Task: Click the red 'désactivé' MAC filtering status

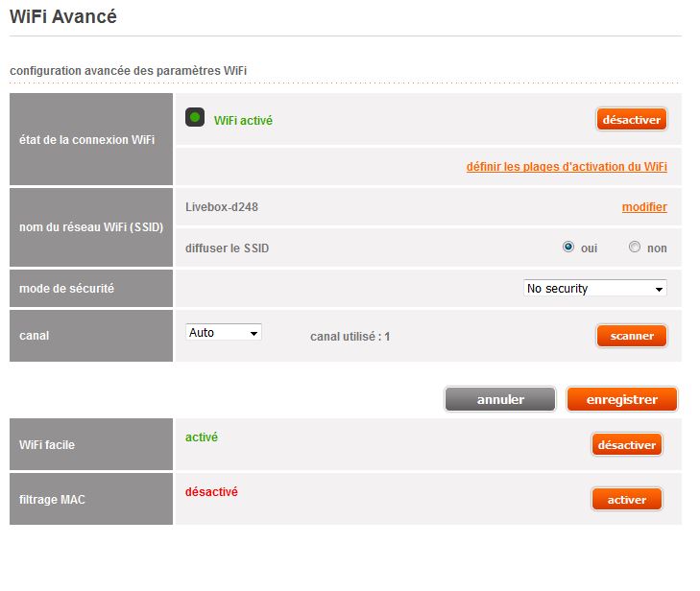Action: tap(211, 492)
